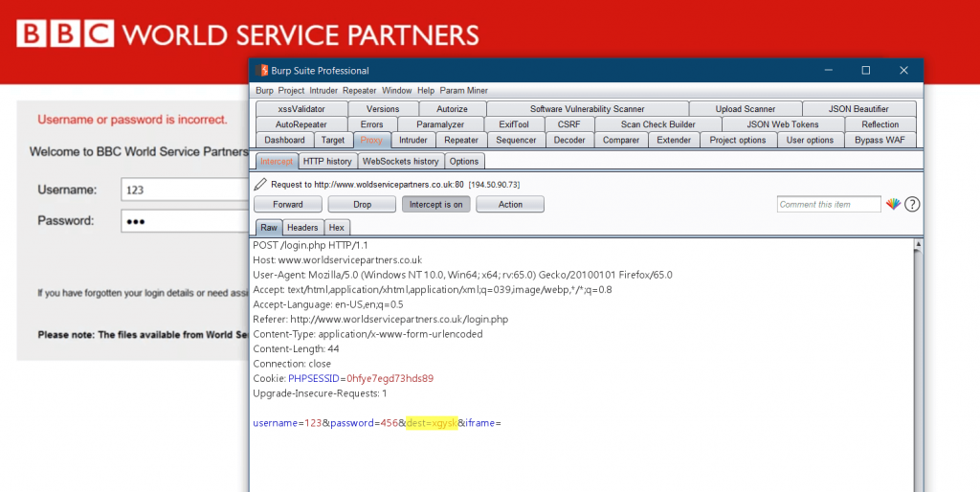The image size is (980, 492).
Task: Switch to the Intruder tab in tab row
Action: [413, 140]
